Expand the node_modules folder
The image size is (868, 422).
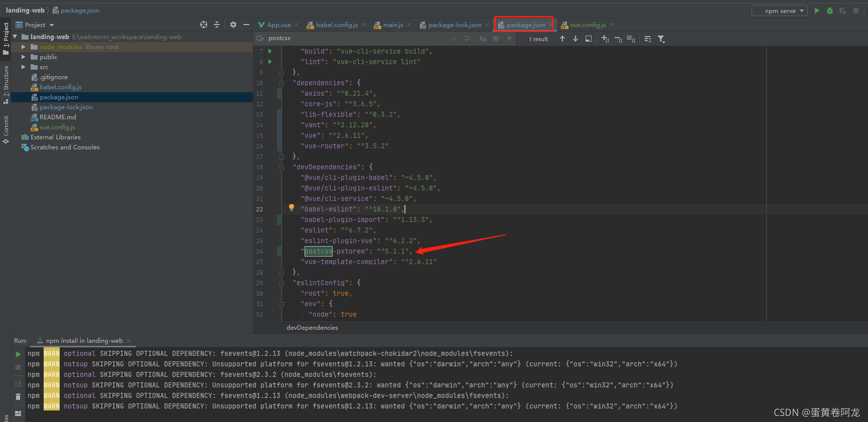[x=23, y=47]
